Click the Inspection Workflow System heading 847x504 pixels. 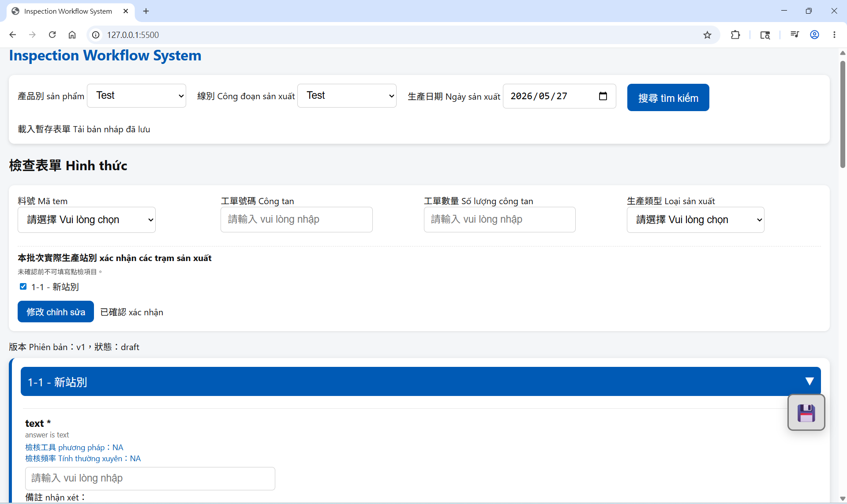click(105, 56)
